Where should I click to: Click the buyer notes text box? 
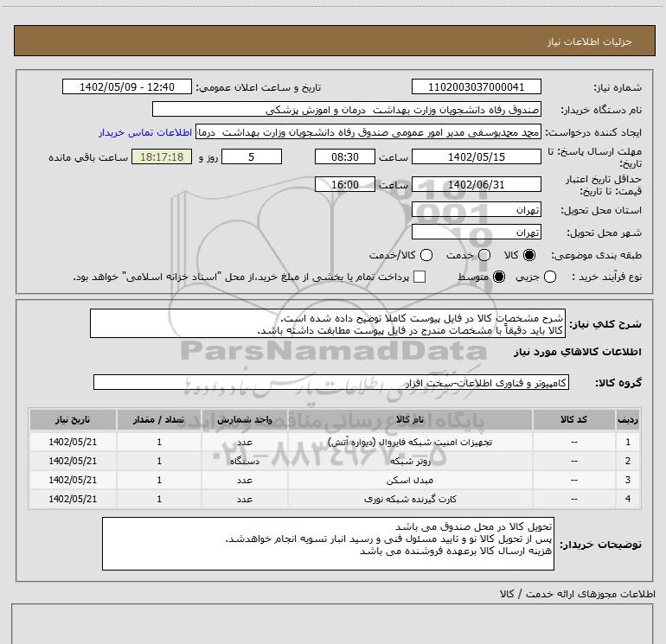coord(328,544)
